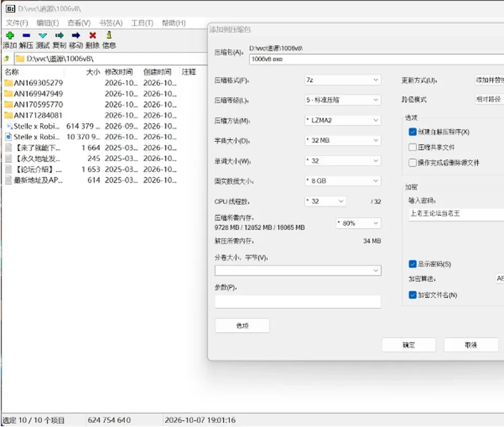This screenshot has height=427, width=504.
Task: Click the Test (测试) checkmark icon
Action: click(43, 35)
